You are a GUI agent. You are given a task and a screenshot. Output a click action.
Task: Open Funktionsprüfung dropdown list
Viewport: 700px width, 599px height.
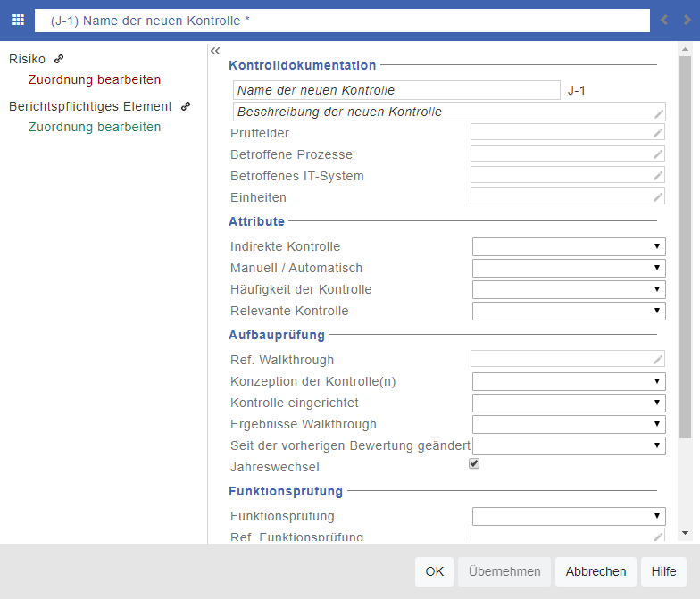point(569,516)
